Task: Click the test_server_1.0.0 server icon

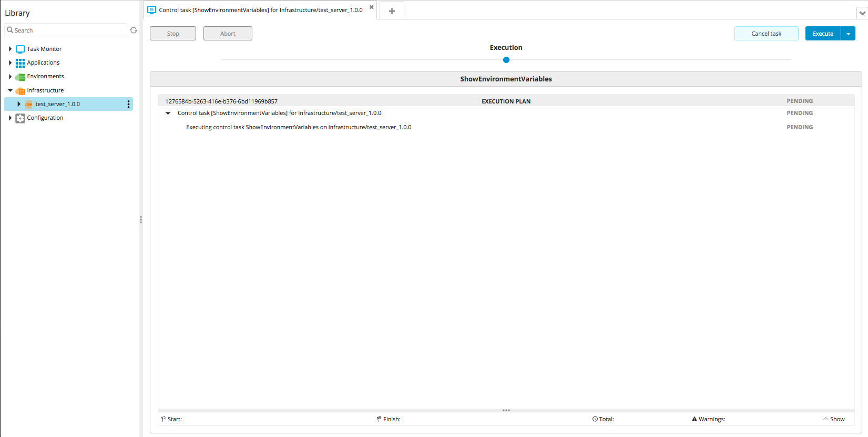Action: [29, 105]
